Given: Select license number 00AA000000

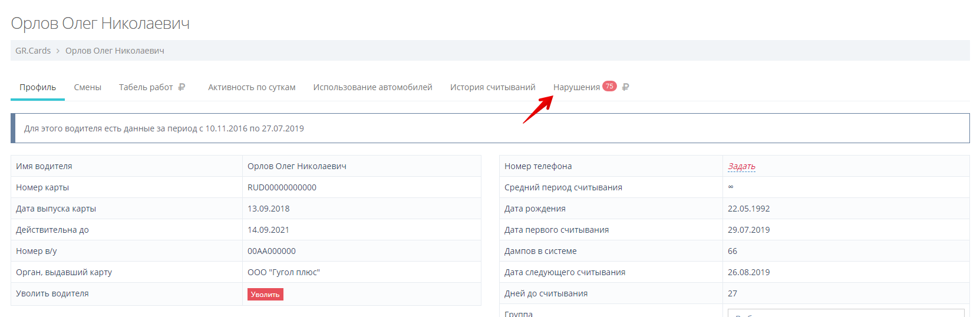Looking at the screenshot, I should tap(272, 251).
